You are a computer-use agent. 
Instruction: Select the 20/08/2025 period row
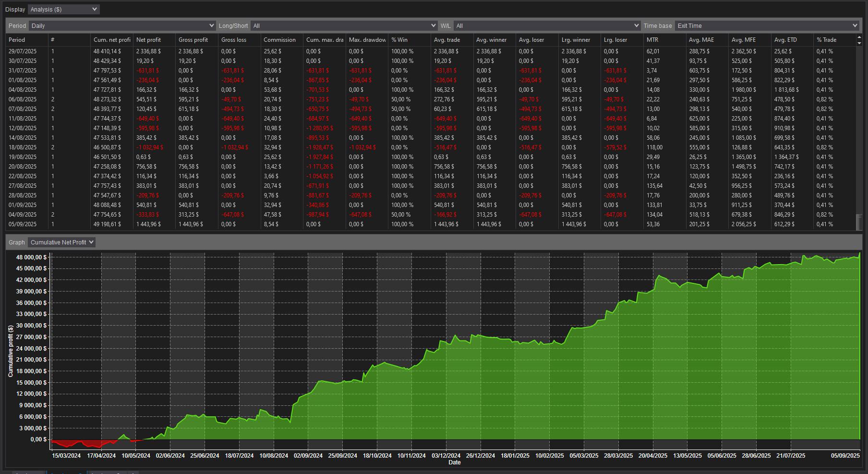click(x=431, y=167)
